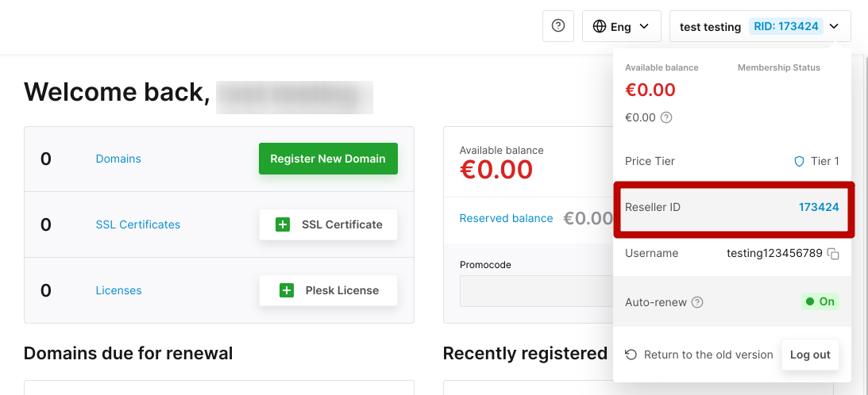Toggle the Auto-renew On switch

pyautogui.click(x=820, y=301)
